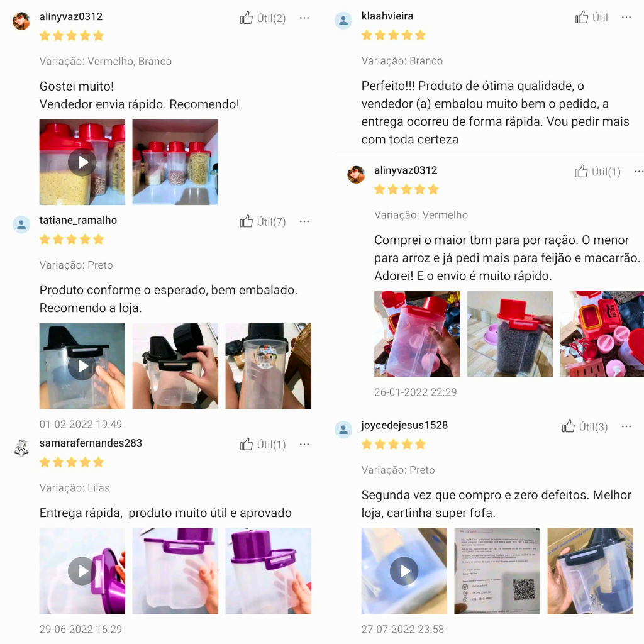Screen dimensions: 644x644
Task: Open the three-dot menu on joycedejesus1528's review
Action: (626, 426)
